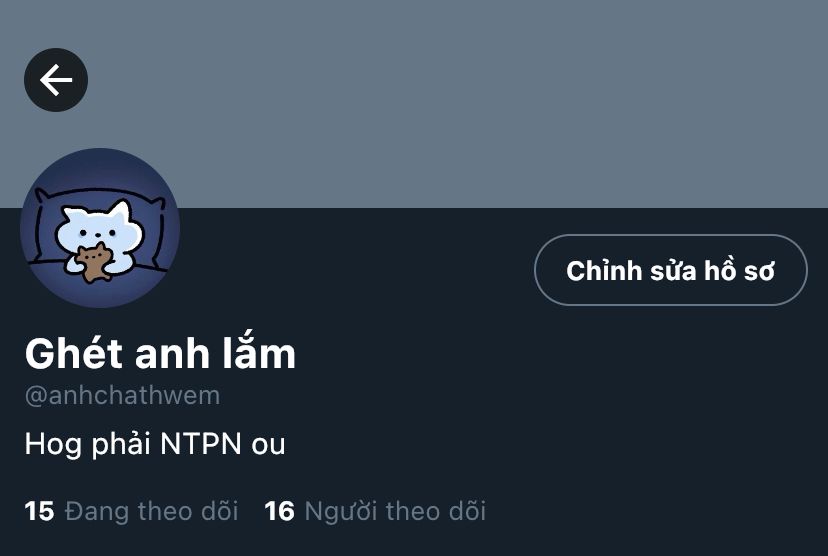This screenshot has height=556, width=828.
Task: Click the number 15 following count
Action: 40,511
